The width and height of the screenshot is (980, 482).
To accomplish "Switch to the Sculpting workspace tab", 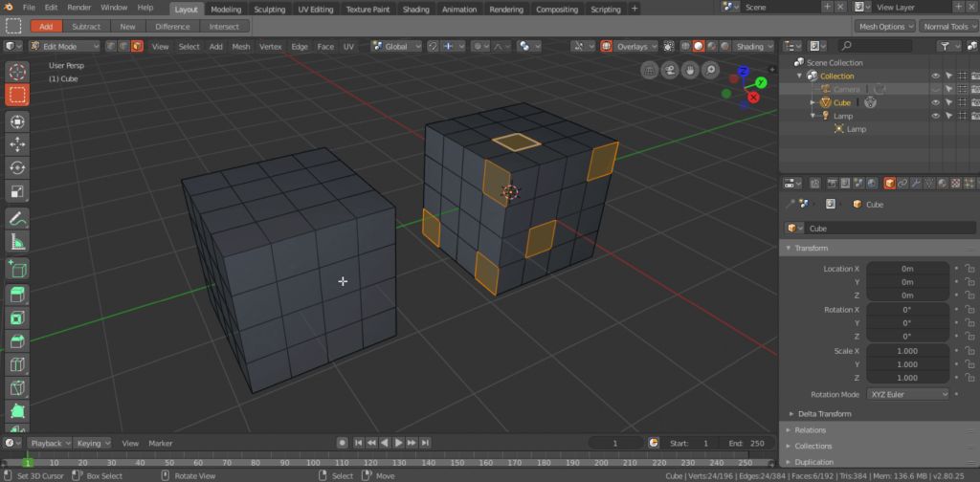I will coord(269,10).
